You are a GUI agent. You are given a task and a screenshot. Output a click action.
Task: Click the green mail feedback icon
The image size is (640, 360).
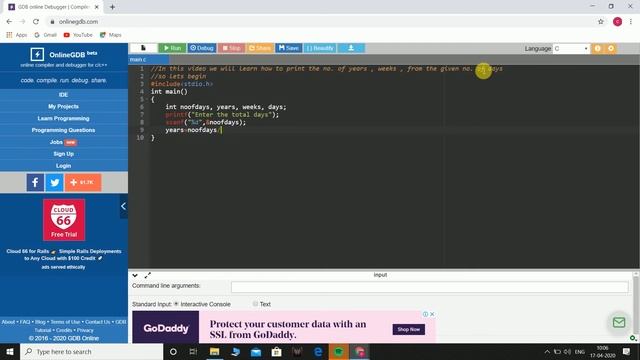pyautogui.click(x=619, y=322)
